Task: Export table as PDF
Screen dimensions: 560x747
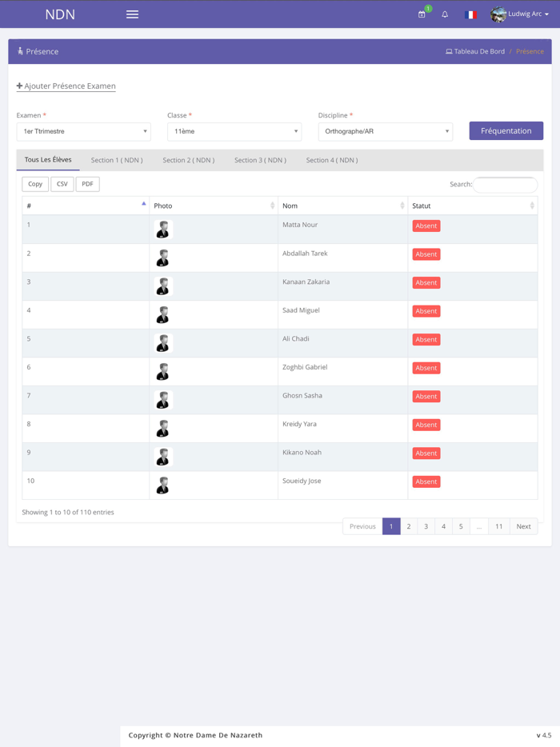Action: tap(88, 184)
